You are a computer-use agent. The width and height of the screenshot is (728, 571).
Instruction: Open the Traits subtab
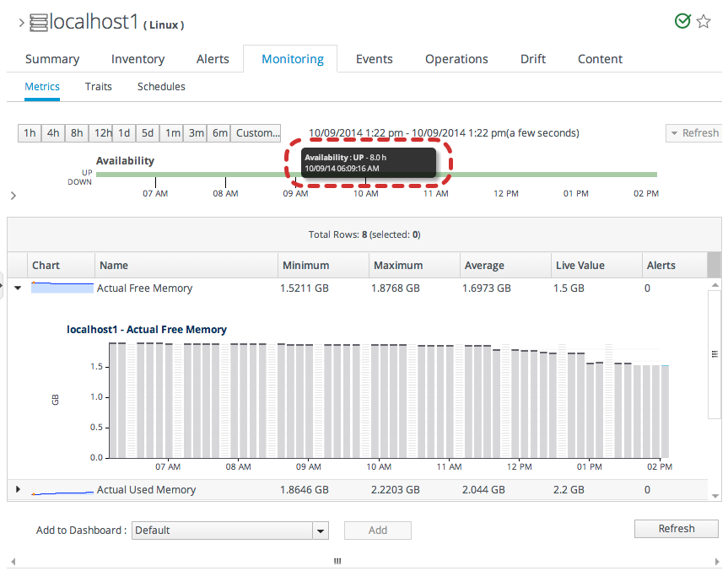pyautogui.click(x=99, y=87)
